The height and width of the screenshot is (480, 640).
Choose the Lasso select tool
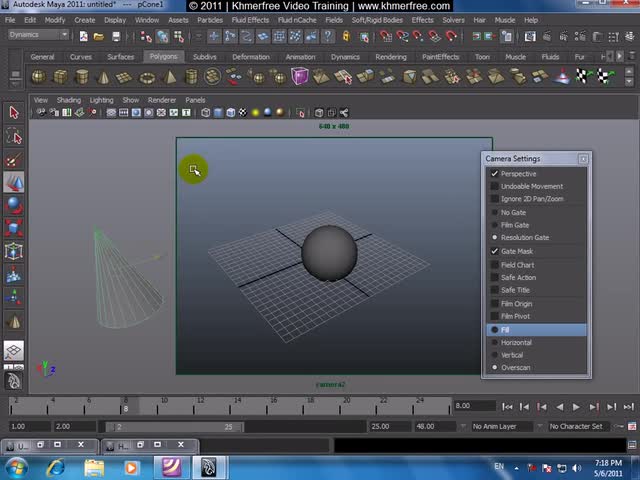(x=14, y=137)
